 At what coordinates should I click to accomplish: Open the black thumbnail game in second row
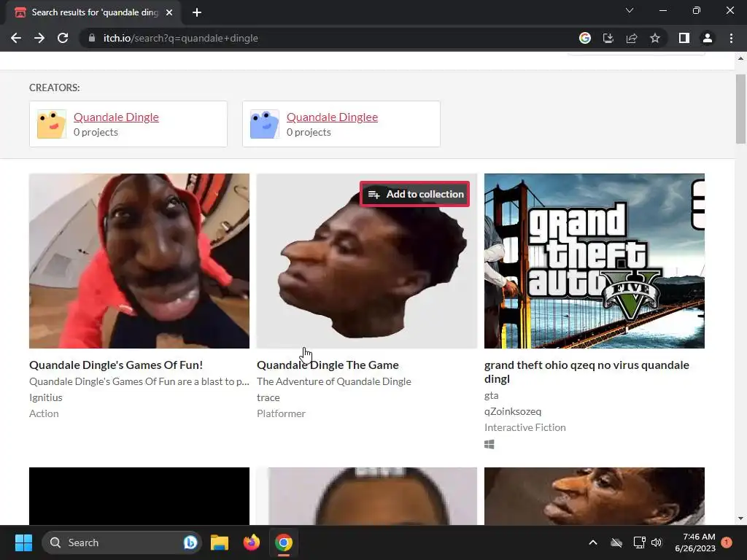pos(139,496)
